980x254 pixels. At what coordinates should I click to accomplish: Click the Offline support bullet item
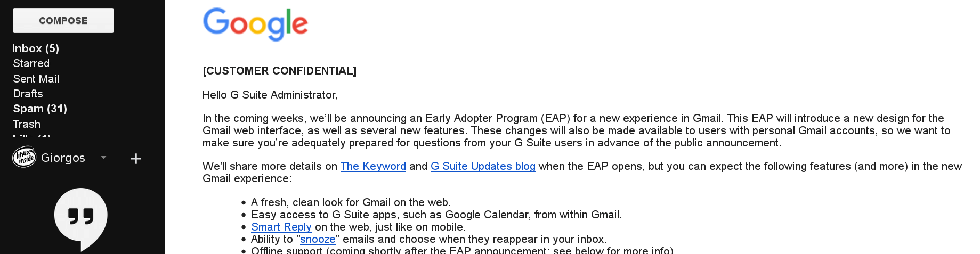pyautogui.click(x=463, y=250)
